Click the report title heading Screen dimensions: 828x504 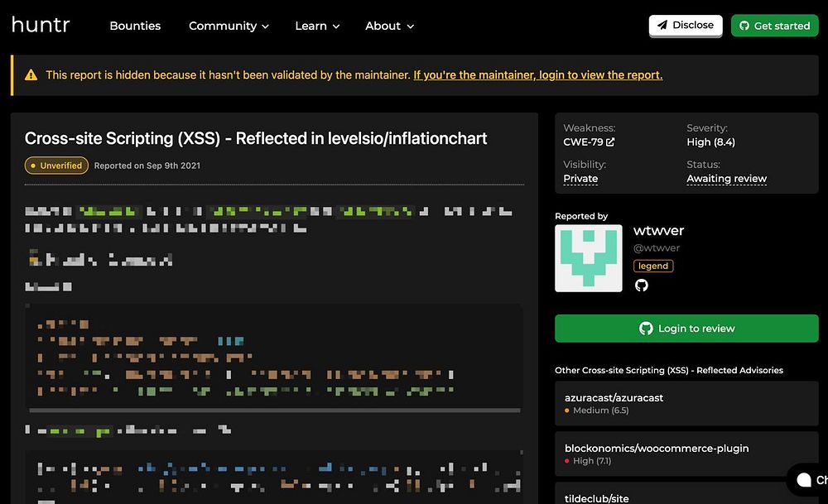[256, 138]
